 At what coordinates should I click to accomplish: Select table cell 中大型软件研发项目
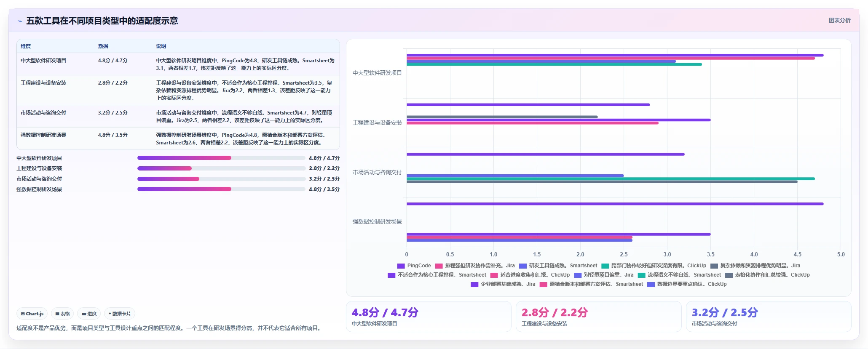tap(43, 61)
